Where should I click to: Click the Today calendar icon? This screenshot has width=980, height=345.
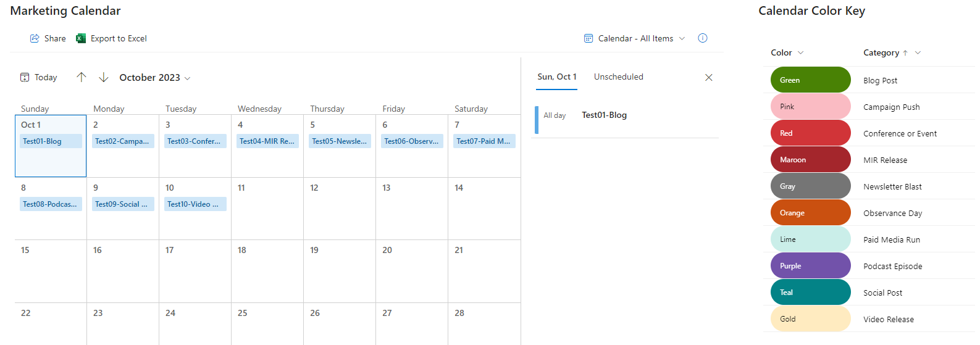pos(25,77)
